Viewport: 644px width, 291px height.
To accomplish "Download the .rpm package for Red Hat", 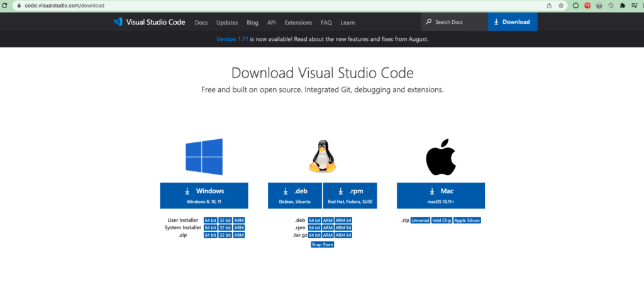I will click(350, 195).
